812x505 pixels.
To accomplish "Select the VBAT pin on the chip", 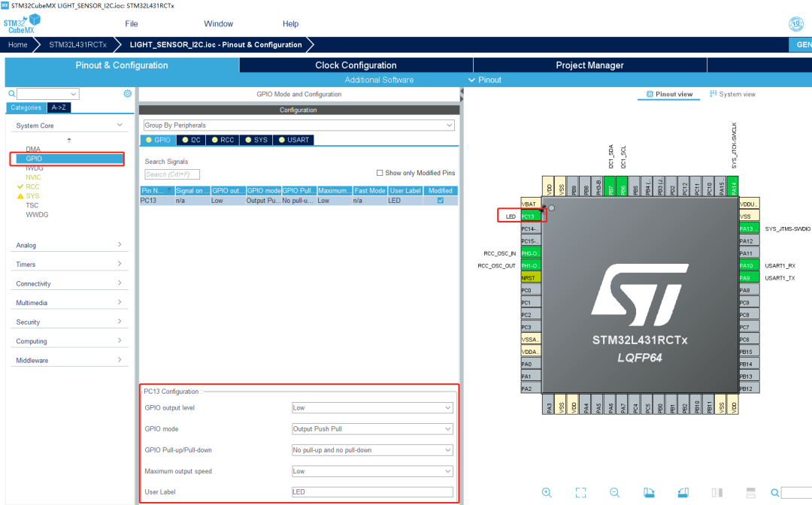I will (531, 204).
